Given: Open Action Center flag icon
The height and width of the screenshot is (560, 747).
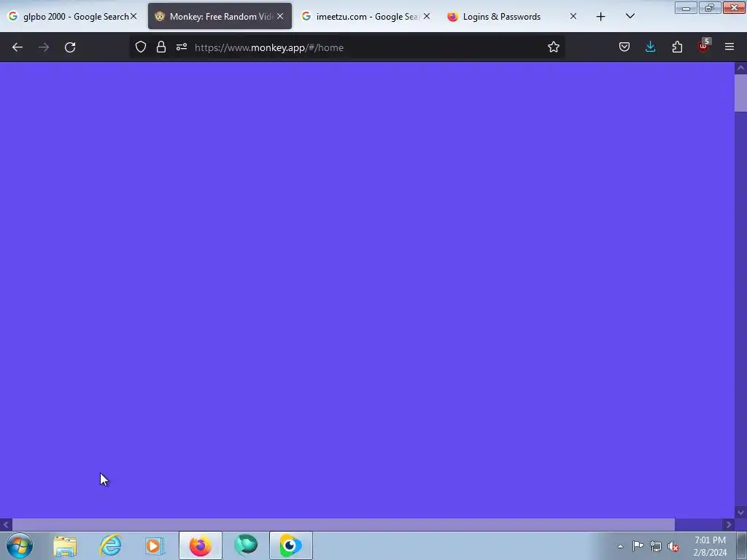Looking at the screenshot, I should coord(638,546).
